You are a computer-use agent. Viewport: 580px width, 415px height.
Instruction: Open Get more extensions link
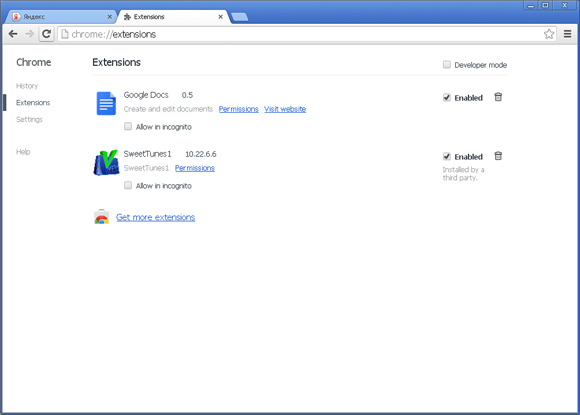155,217
